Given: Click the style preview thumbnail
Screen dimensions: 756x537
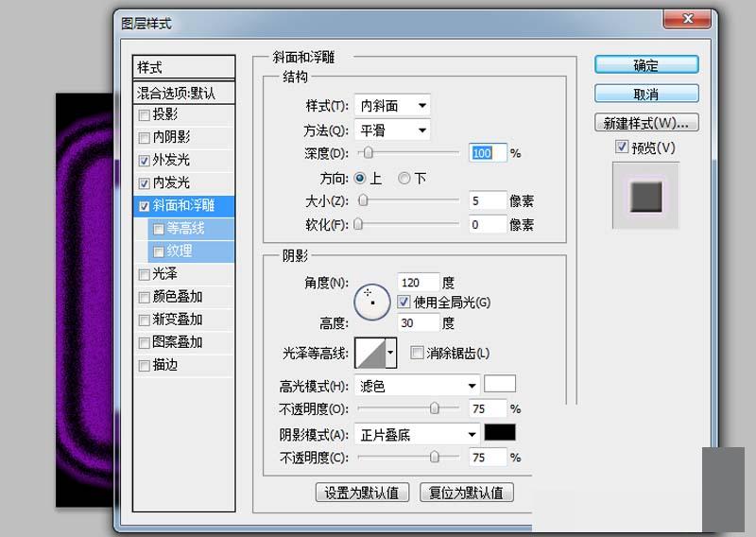Looking at the screenshot, I should (x=645, y=196).
